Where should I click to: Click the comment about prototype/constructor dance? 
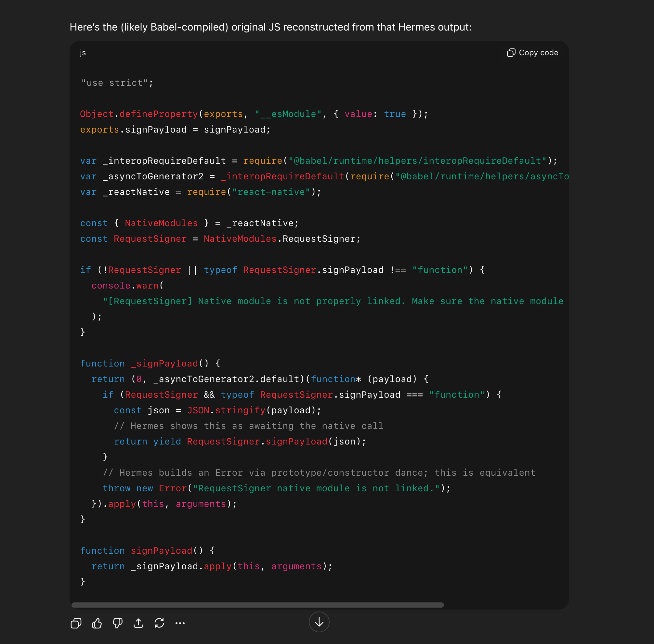tap(319, 472)
